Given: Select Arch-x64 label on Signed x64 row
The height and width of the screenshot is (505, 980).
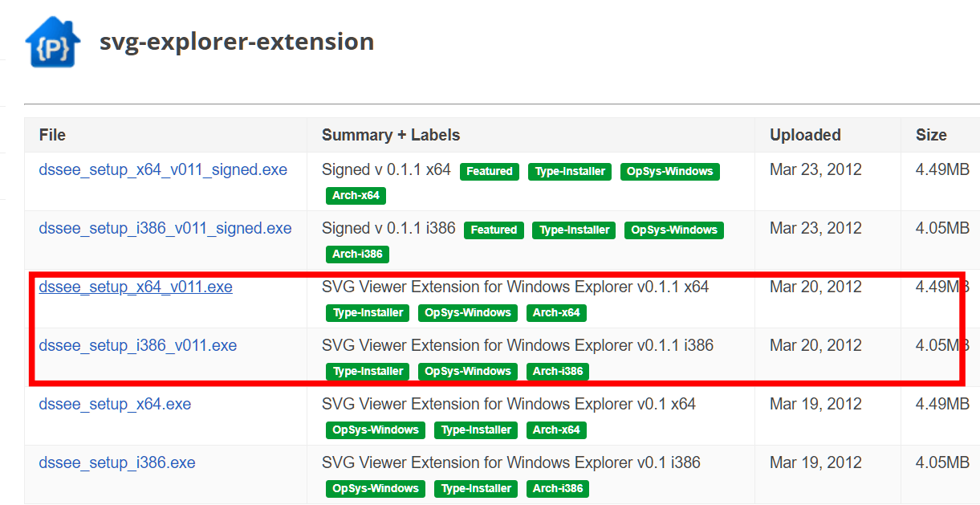Looking at the screenshot, I should point(356,196).
